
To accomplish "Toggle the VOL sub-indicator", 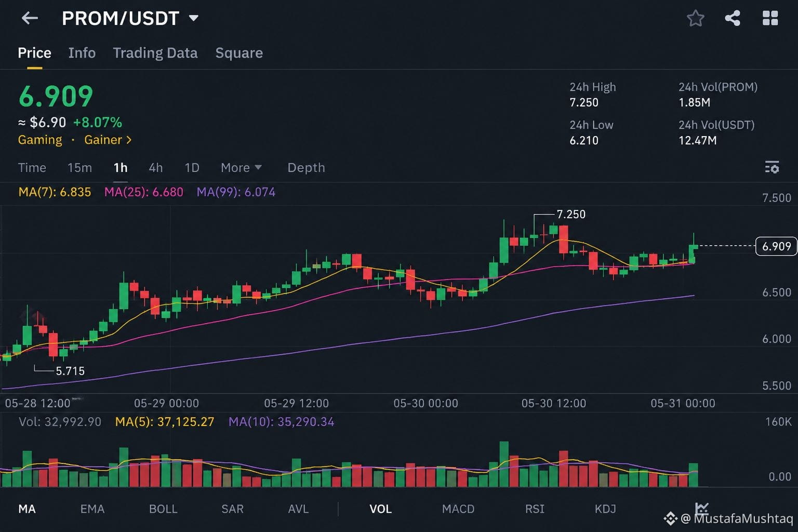I will (x=381, y=509).
